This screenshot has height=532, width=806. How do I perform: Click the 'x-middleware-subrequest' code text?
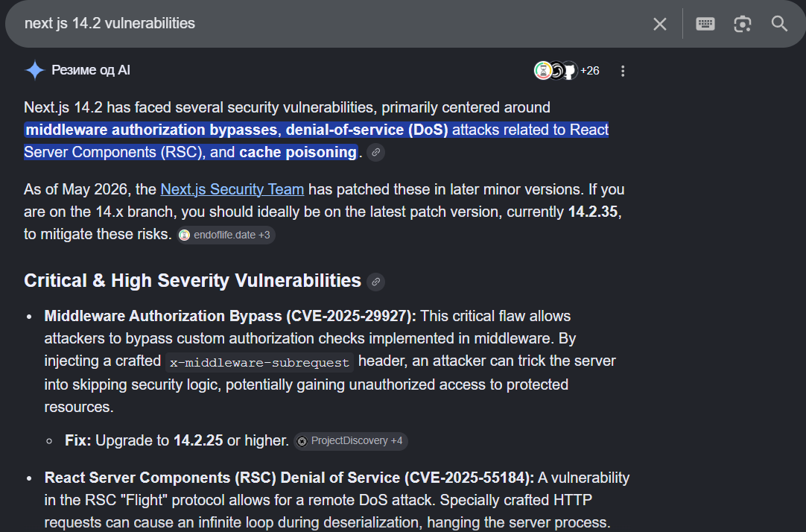[x=259, y=362]
